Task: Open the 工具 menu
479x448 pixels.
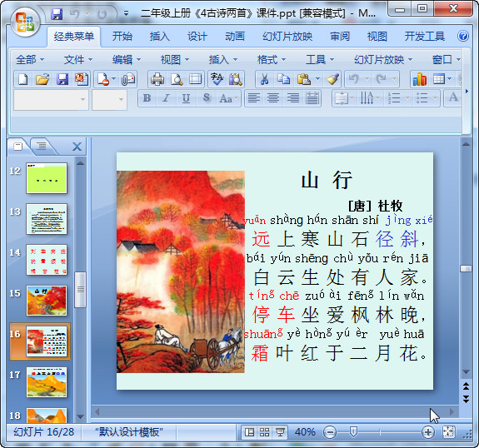Action: [x=320, y=60]
